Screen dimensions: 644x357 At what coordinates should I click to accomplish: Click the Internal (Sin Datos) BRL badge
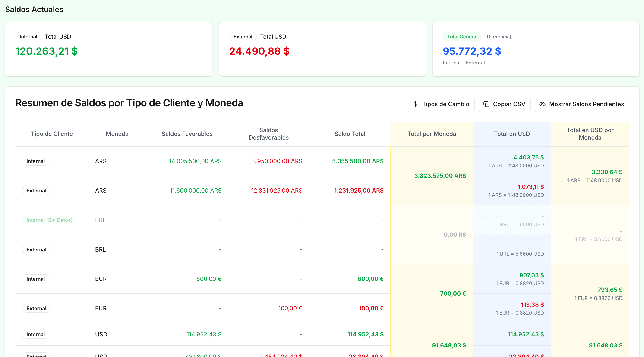49,220
